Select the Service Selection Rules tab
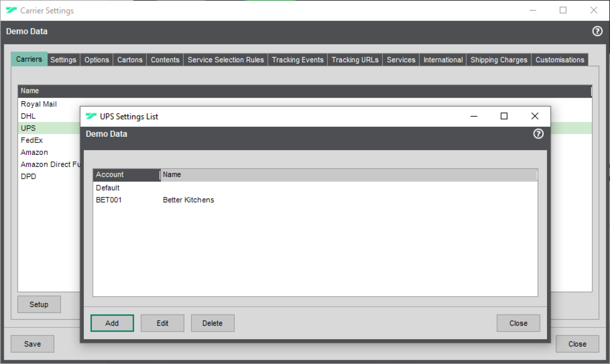 pyautogui.click(x=226, y=60)
